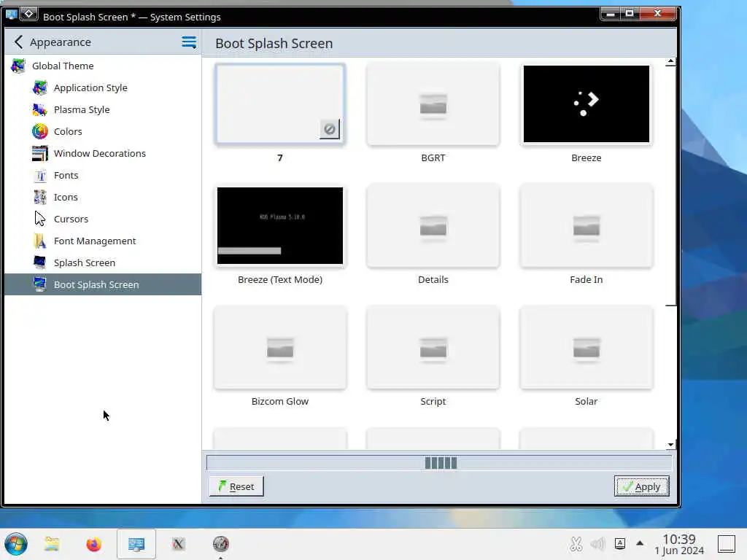This screenshot has width=747, height=560.
Task: Click the Fonts icon
Action: pos(40,175)
